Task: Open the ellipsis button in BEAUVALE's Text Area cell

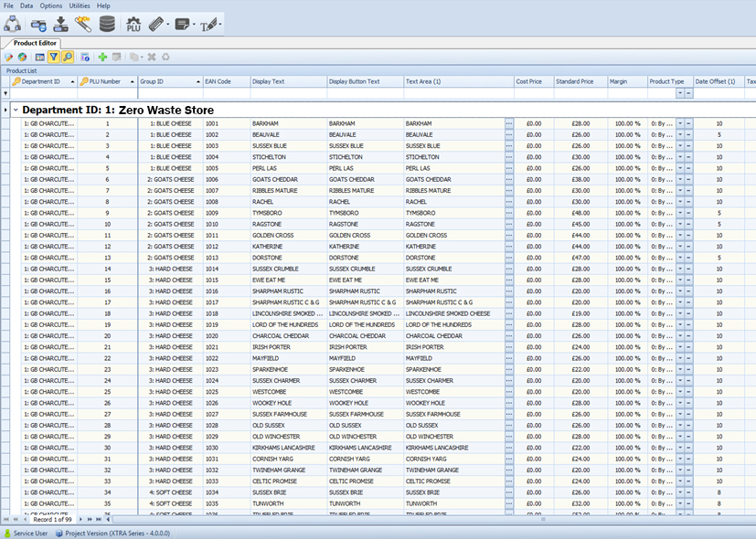Action: tap(507, 133)
